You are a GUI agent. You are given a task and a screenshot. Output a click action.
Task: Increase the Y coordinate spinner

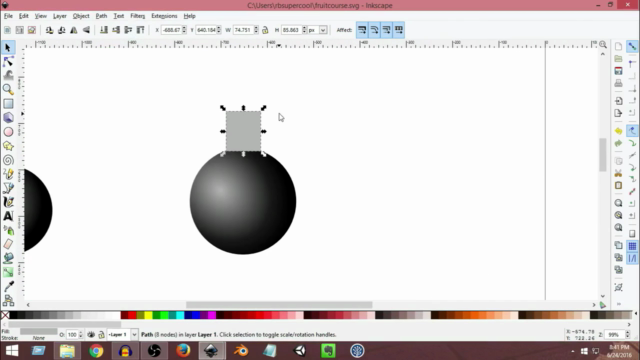coord(219,28)
